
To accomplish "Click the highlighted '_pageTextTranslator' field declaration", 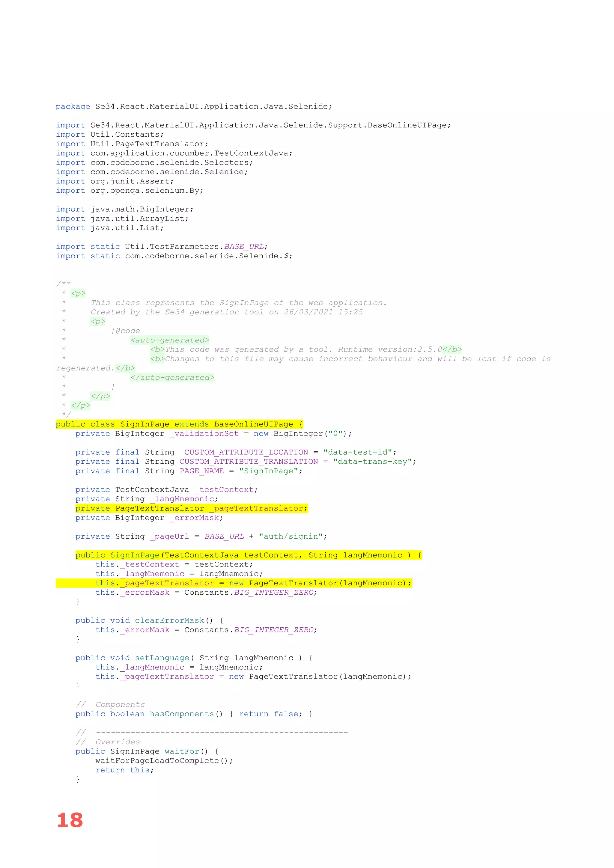I will (192, 508).
